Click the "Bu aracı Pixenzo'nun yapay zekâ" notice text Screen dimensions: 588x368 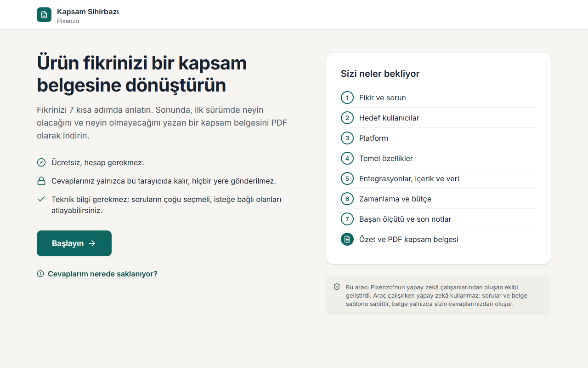(436, 295)
